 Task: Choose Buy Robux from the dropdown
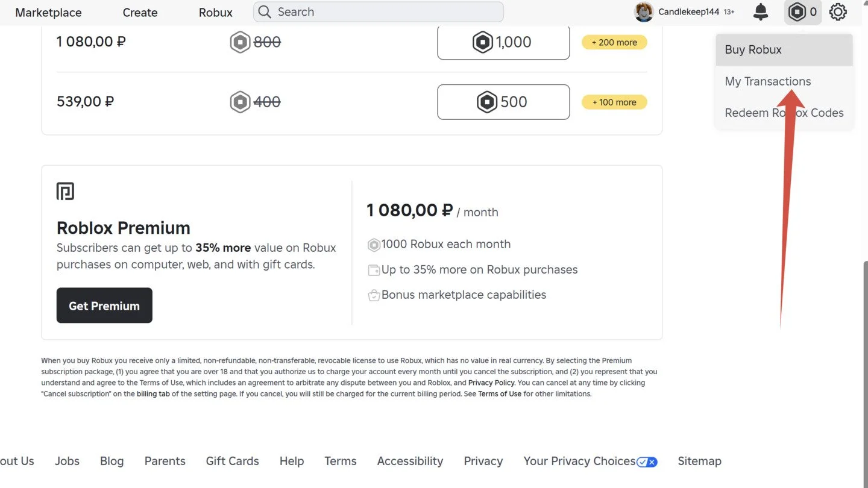[x=784, y=50]
